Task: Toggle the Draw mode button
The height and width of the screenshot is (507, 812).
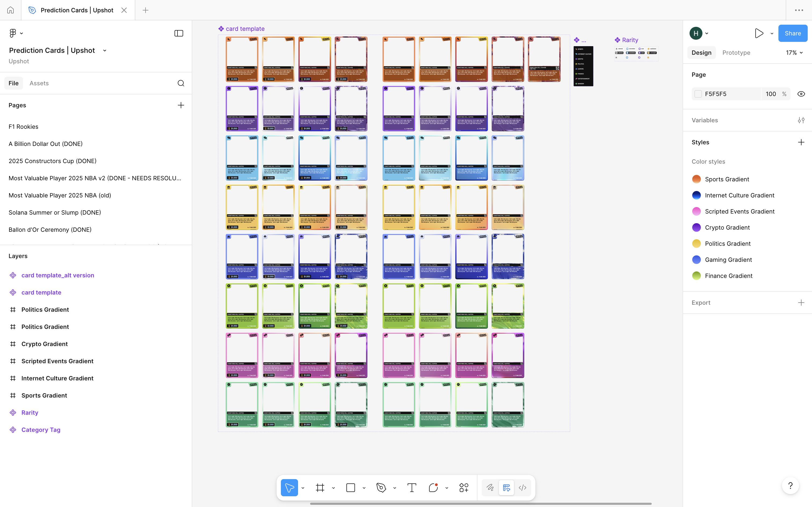Action: point(490,488)
